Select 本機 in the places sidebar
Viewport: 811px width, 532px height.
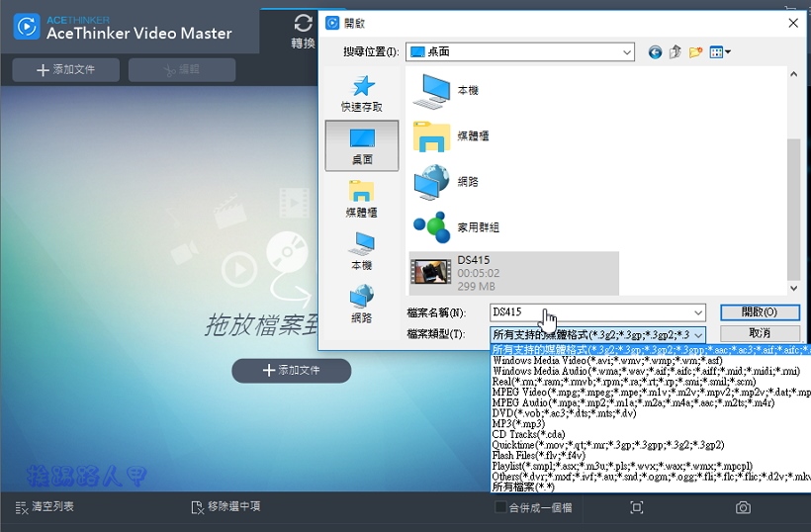(362, 251)
